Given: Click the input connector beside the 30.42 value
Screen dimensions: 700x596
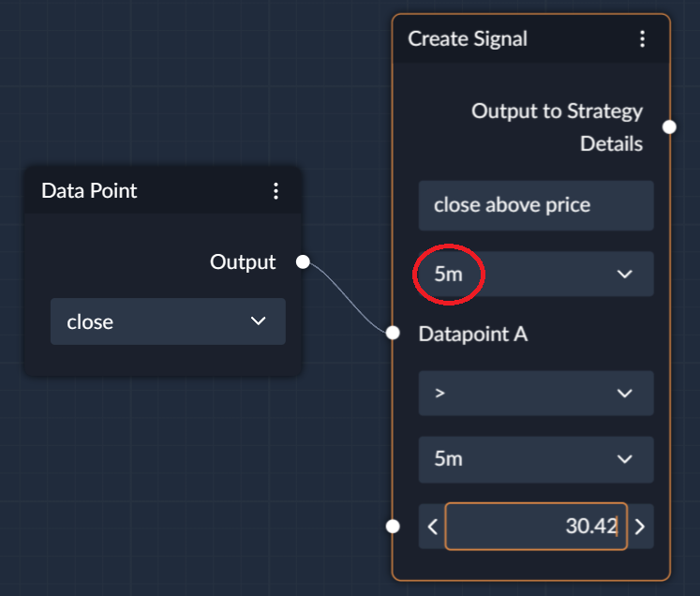Looking at the screenshot, I should tap(393, 527).
